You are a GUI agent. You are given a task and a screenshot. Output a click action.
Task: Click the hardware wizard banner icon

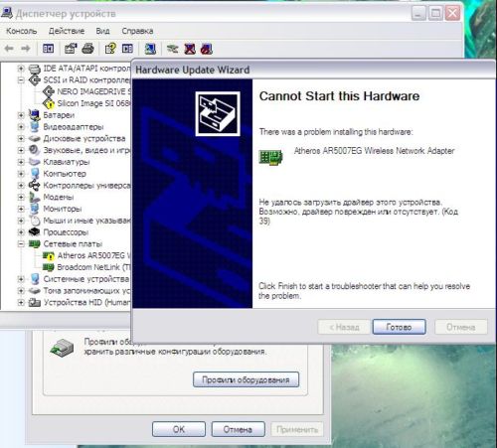tap(218, 113)
